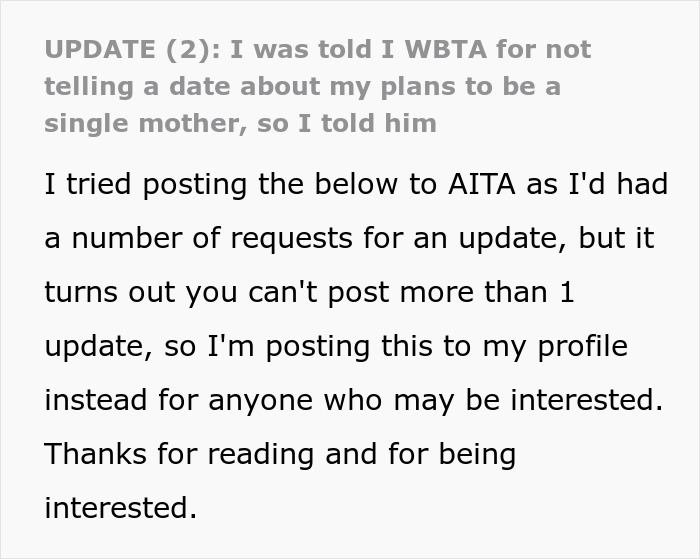Click the line beginning "update, so I'm posting"

(335, 346)
